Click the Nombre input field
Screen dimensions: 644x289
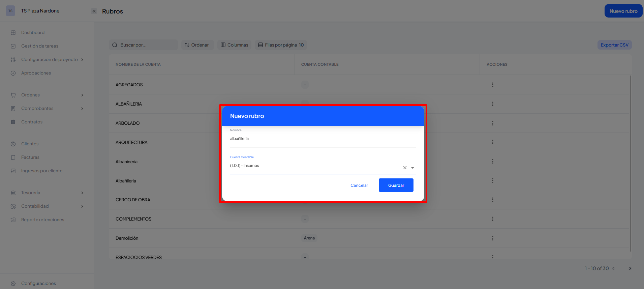click(323, 139)
